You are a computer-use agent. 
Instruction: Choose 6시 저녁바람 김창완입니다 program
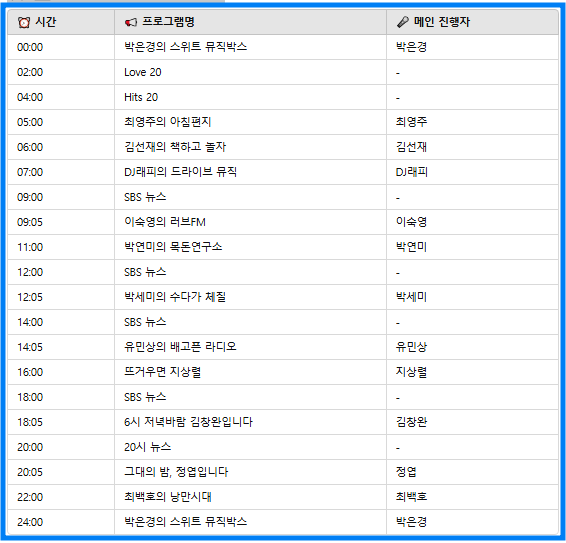(x=188, y=422)
